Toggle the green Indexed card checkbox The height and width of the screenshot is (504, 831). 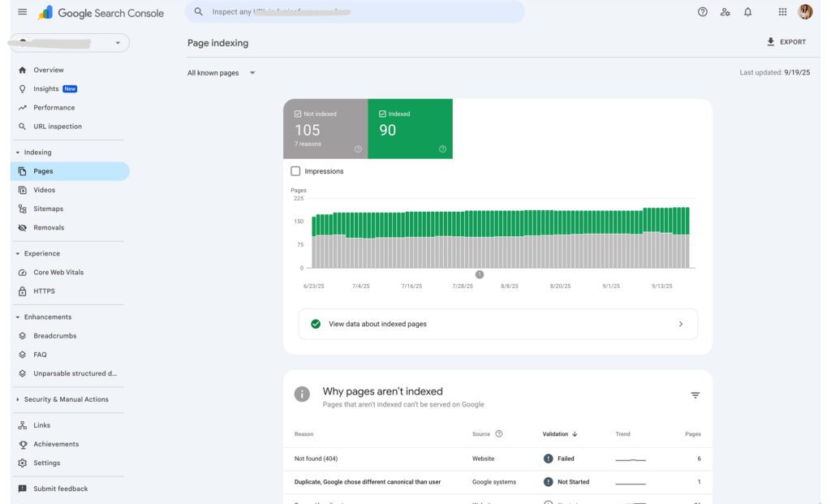pos(382,114)
